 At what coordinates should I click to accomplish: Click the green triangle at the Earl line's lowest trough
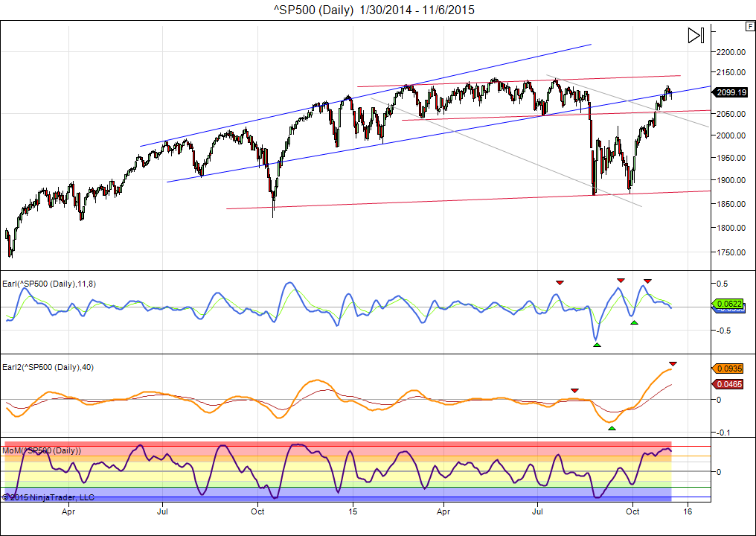point(597,344)
